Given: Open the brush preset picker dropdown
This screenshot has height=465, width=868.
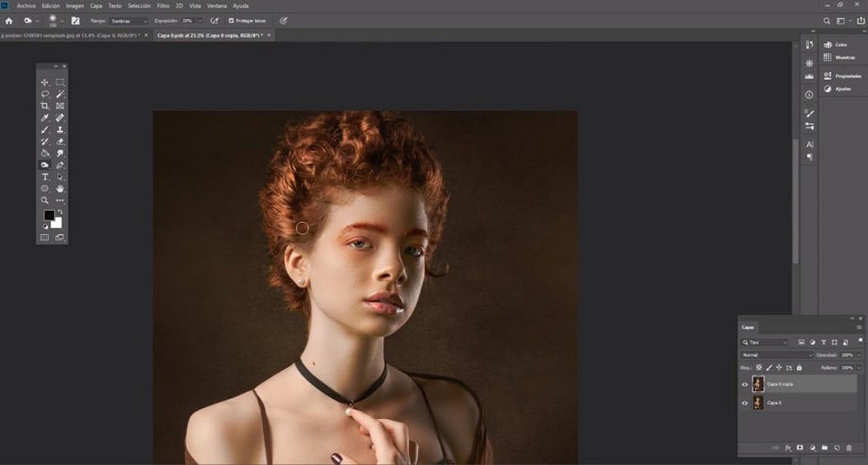Looking at the screenshot, I should coord(62,21).
